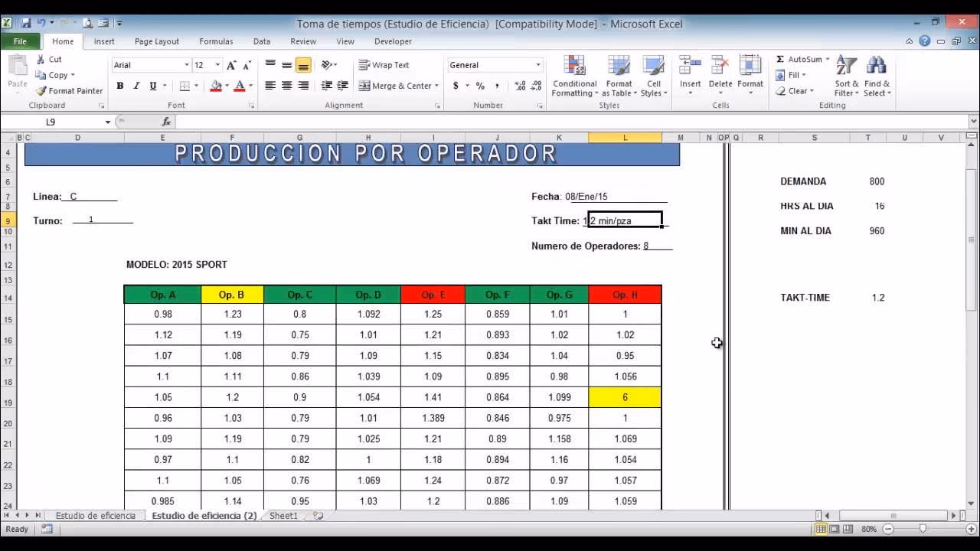Toggle Wrap Text on
The height and width of the screenshot is (551, 980).
(x=384, y=65)
